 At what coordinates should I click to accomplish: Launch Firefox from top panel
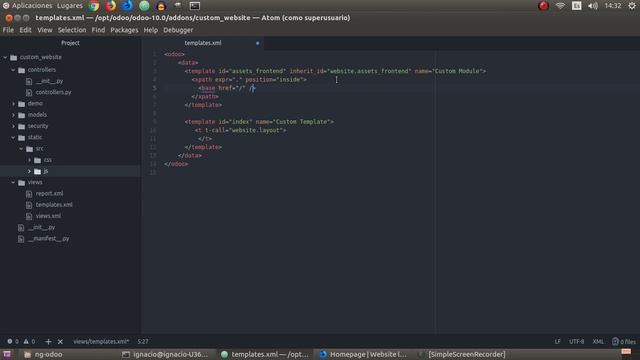tap(111, 6)
